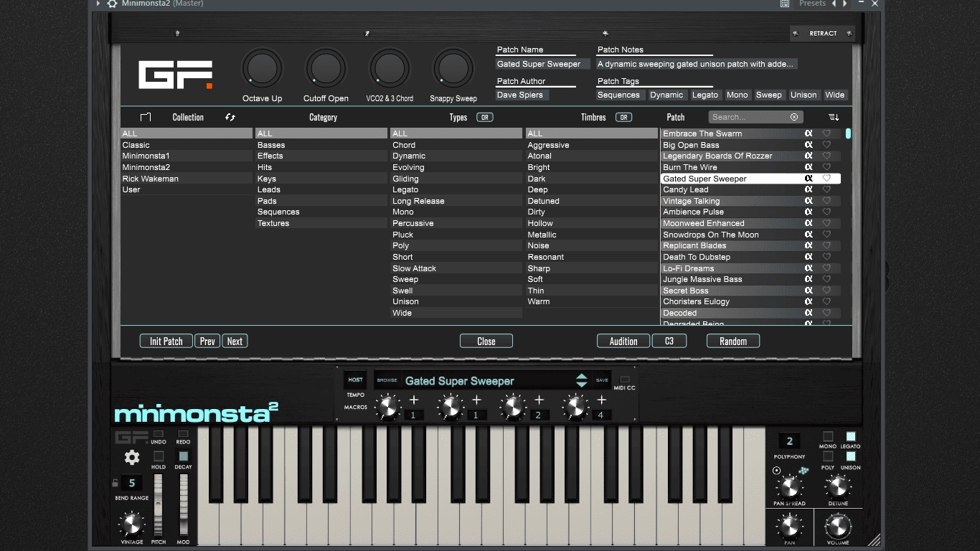Screen dimensions: 980x551
Task: Go to next preset arrow in title bar
Action: tap(845, 4)
